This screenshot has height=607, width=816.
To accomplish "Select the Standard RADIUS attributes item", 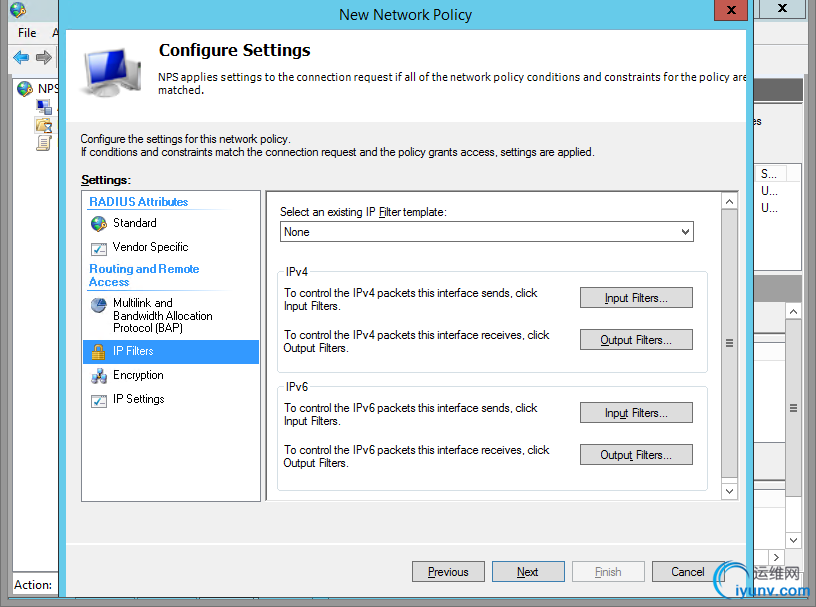I will (134, 223).
